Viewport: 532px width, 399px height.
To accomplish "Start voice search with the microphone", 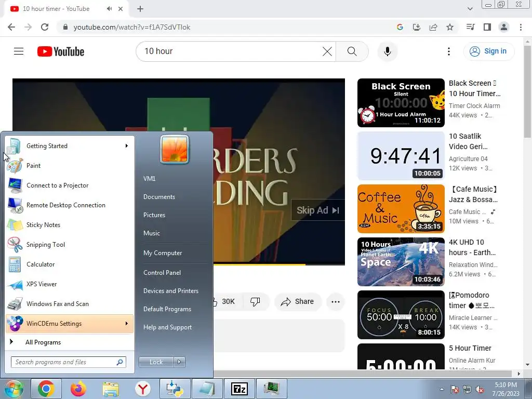I will pyautogui.click(x=387, y=51).
